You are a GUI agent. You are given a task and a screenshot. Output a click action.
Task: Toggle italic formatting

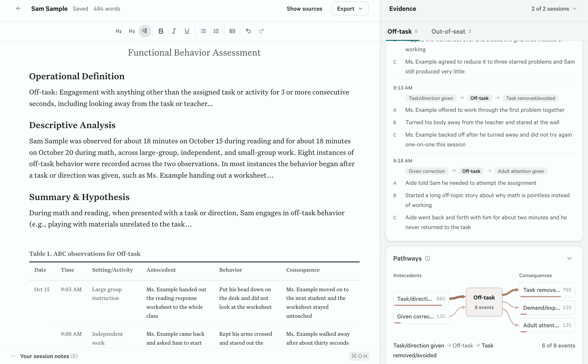click(174, 31)
